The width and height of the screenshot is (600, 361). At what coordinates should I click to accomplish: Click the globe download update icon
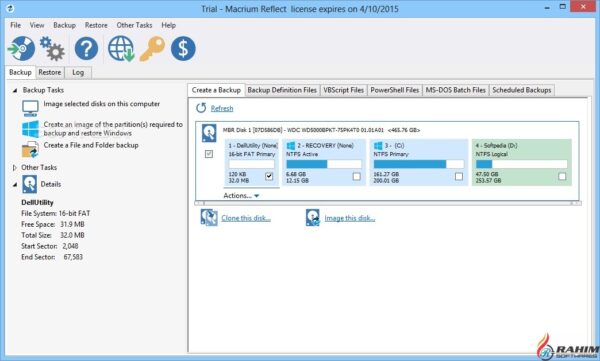pyautogui.click(x=121, y=49)
